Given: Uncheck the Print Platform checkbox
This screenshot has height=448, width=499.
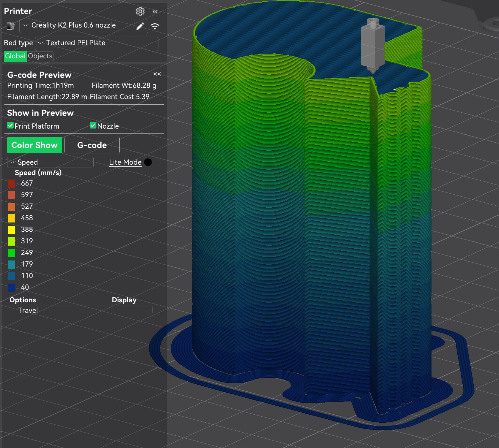Looking at the screenshot, I should [x=10, y=126].
